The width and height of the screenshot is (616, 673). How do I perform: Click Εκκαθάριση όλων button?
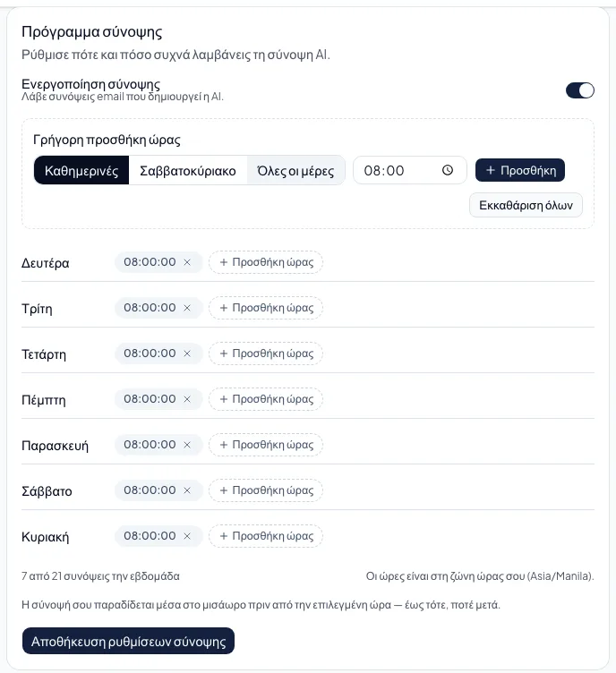click(526, 205)
